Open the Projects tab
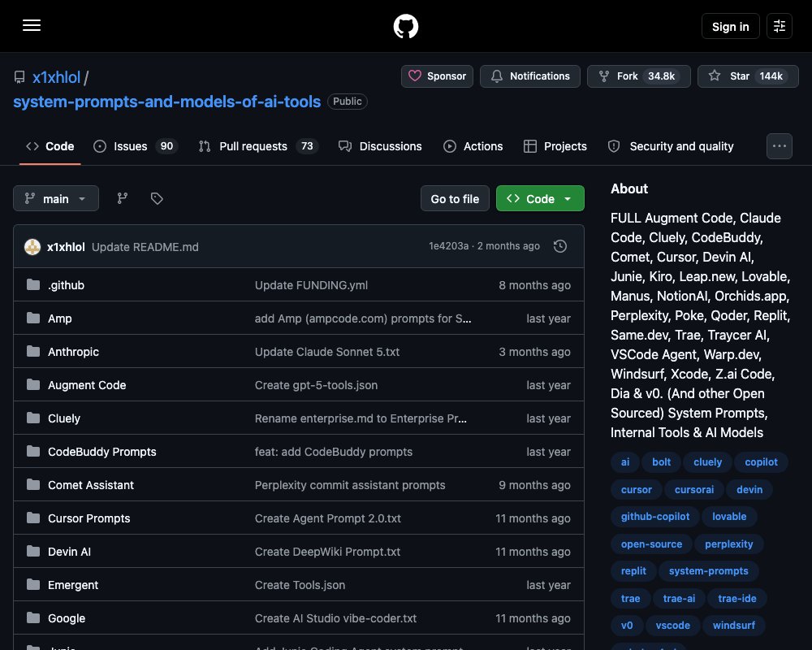The height and width of the screenshot is (650, 812). pos(555,146)
